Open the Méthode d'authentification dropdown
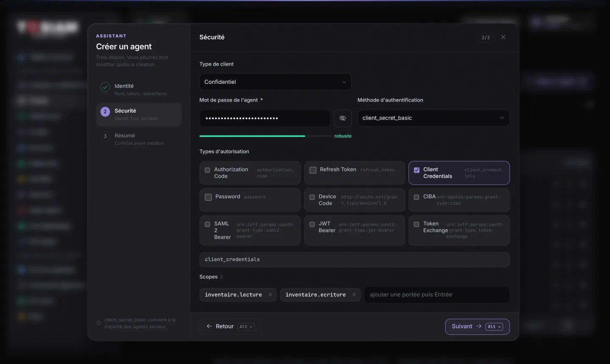This screenshot has height=364, width=610. click(x=433, y=118)
